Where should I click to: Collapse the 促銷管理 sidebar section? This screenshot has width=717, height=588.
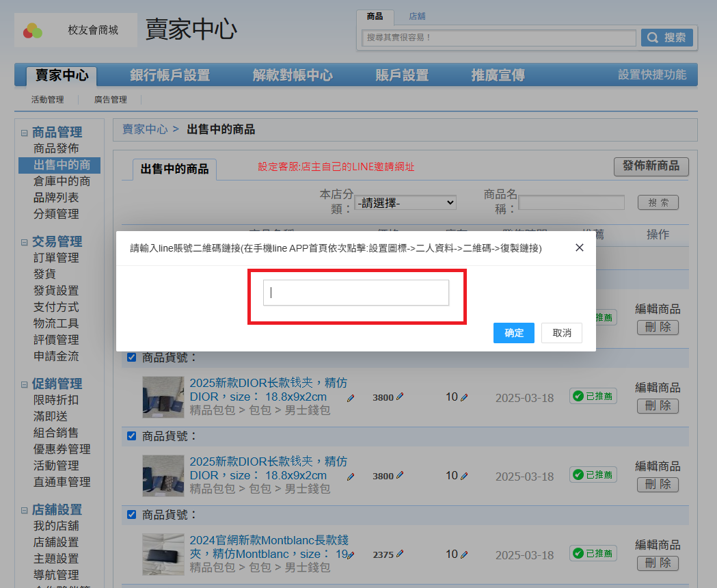pos(25,384)
